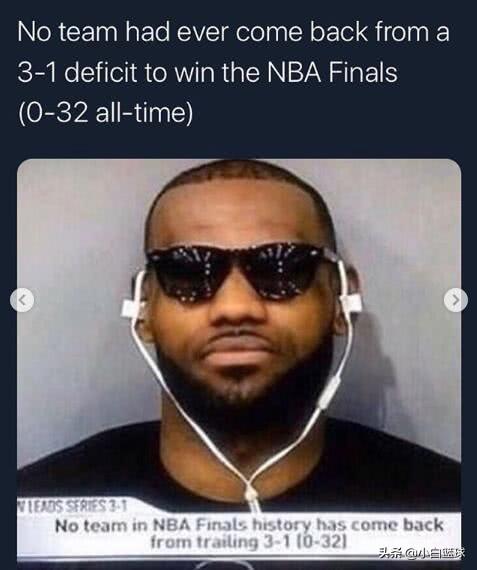Viewport: 477px width, 570px height.
Task: Select the line "3-1 deficit to win the NBA Finals"
Action: (x=208, y=72)
